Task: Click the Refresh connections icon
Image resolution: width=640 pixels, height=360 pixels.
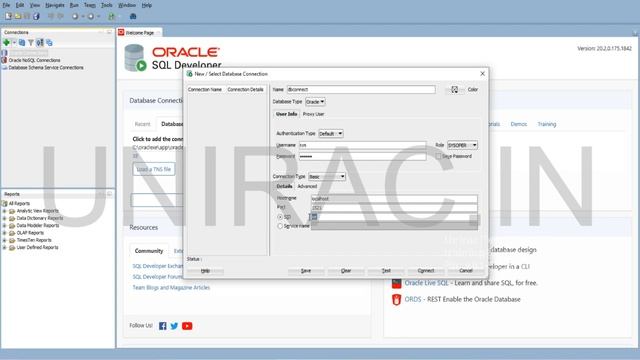Action: point(22,42)
